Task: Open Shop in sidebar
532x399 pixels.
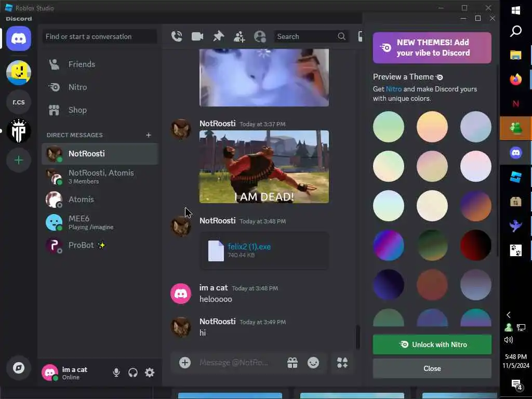Action: [100, 110]
